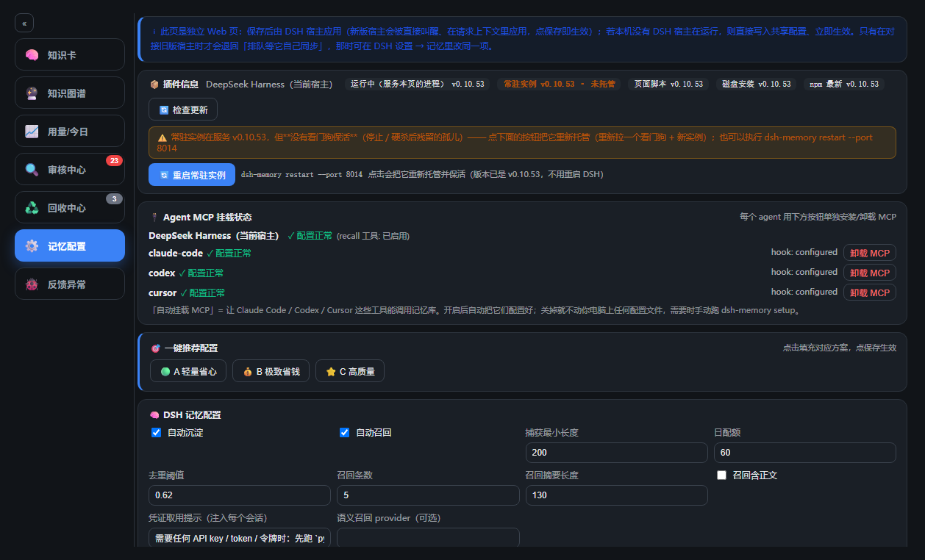The width and height of the screenshot is (925, 560).
Task: Click the star icon in C 高质量
Action: (331, 372)
